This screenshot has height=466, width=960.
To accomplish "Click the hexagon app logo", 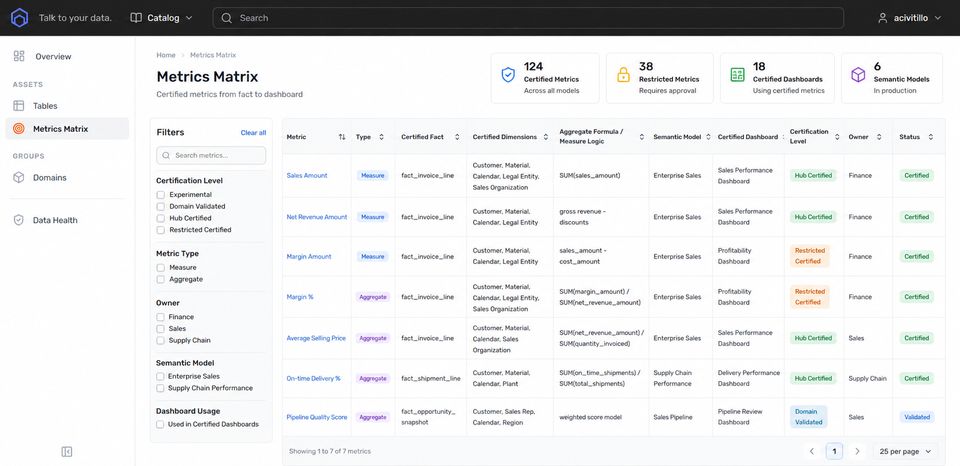I will click(x=20, y=18).
